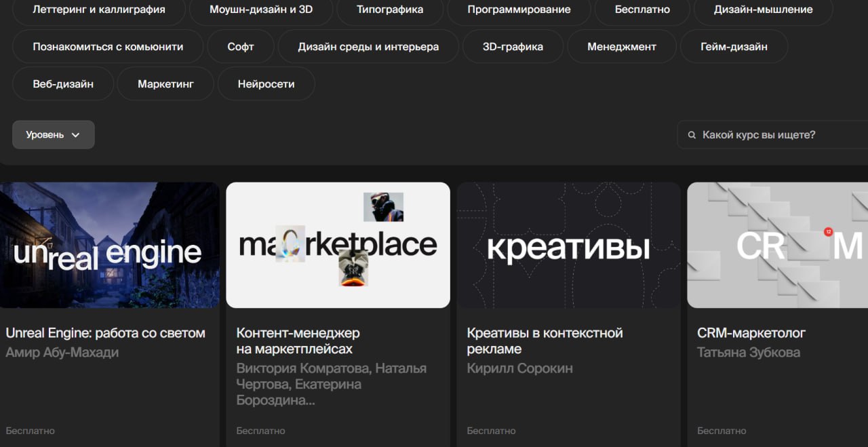The image size is (868, 447).
Task: Click Бесплатно label under Креативы card
Action: click(491, 431)
